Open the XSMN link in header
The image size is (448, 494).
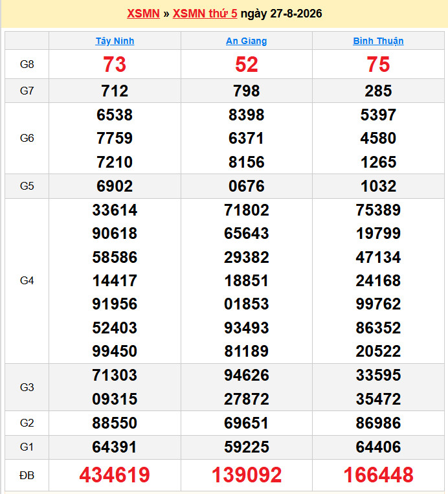[x=143, y=14]
